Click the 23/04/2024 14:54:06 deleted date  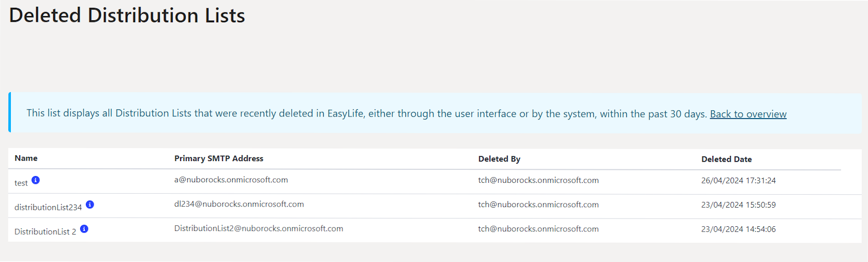[x=738, y=229]
